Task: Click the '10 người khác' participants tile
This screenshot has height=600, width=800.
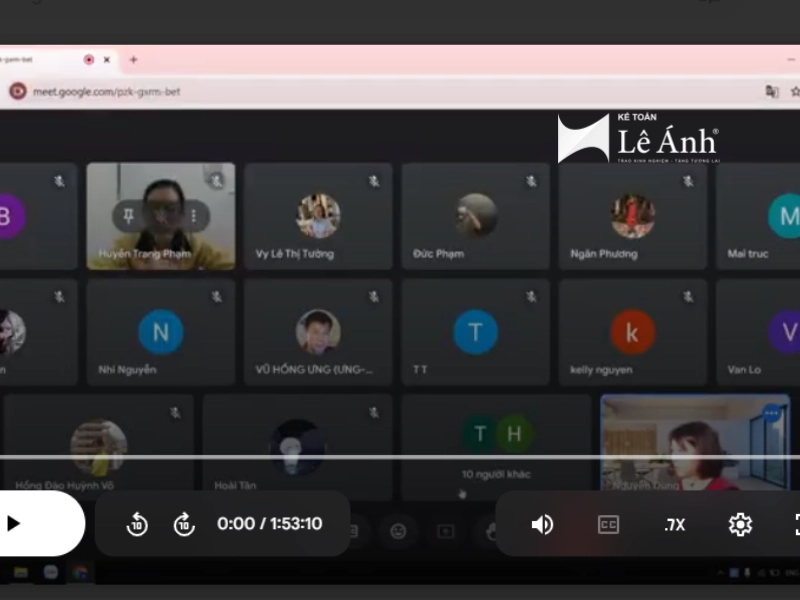Action: pos(496,445)
